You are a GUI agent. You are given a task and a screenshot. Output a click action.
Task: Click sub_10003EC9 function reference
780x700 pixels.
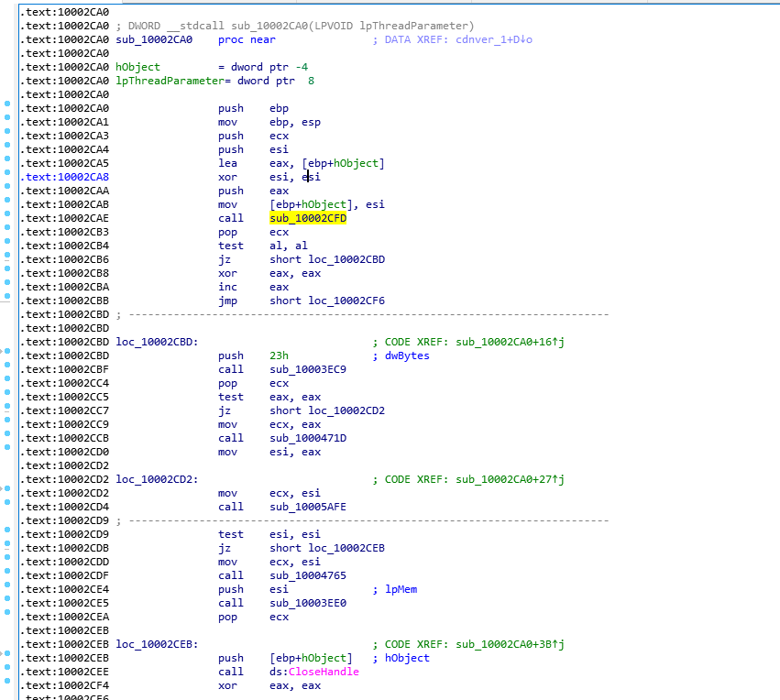[307, 369]
